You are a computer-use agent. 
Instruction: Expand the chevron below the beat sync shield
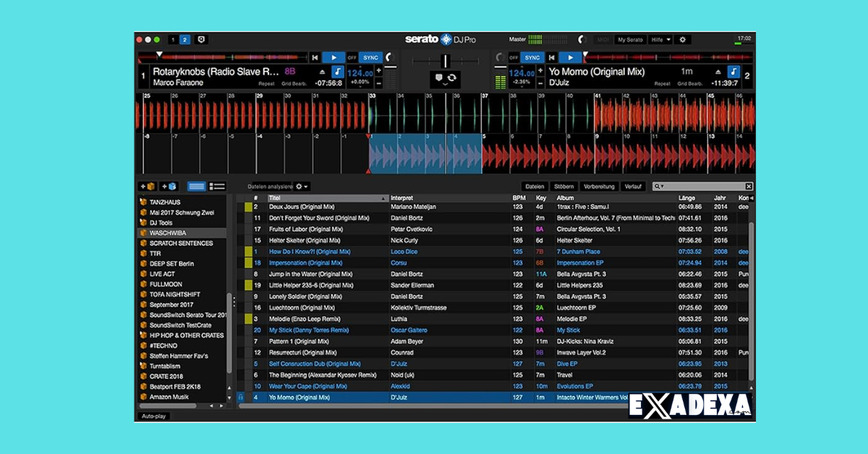(445, 85)
